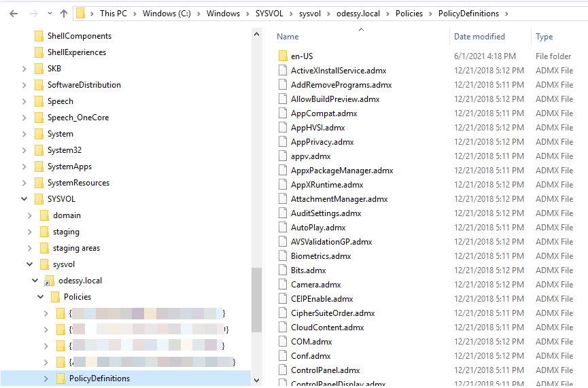The height and width of the screenshot is (388, 588).
Task: Click This PC in the breadcrumb
Action: coord(114,14)
